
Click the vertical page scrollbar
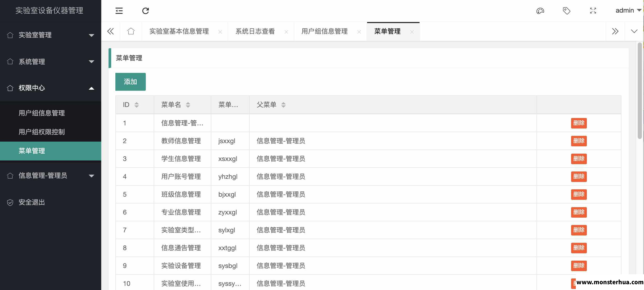640,91
